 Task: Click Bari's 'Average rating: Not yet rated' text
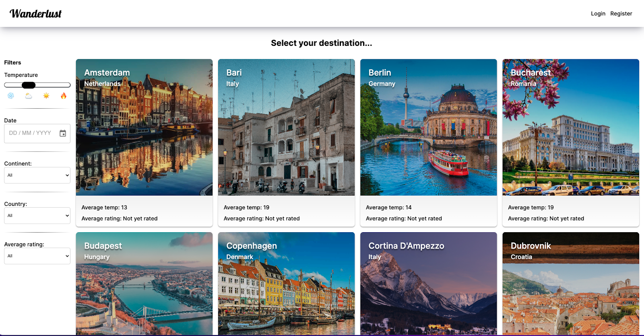tap(262, 219)
